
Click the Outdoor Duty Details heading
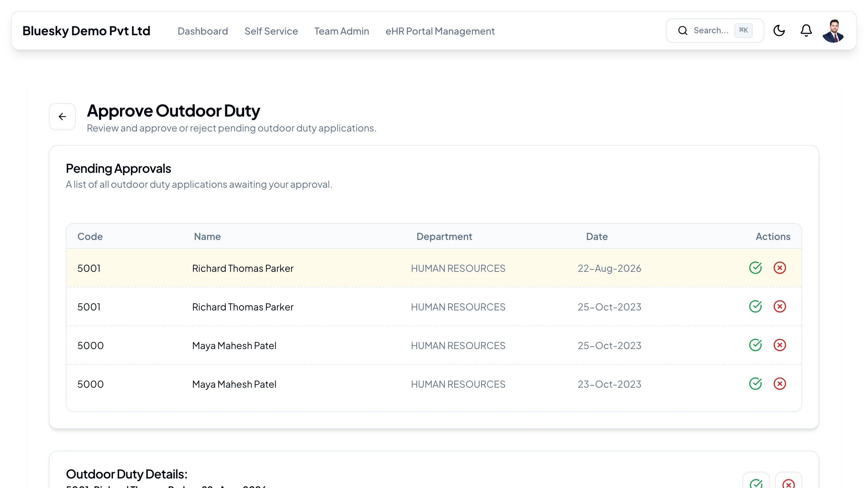pos(126,474)
